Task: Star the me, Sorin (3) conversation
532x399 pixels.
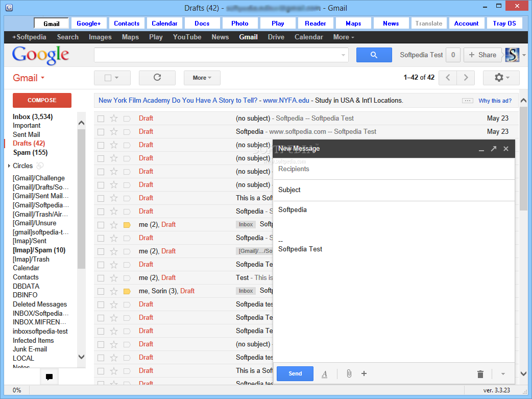Action: tap(114, 291)
